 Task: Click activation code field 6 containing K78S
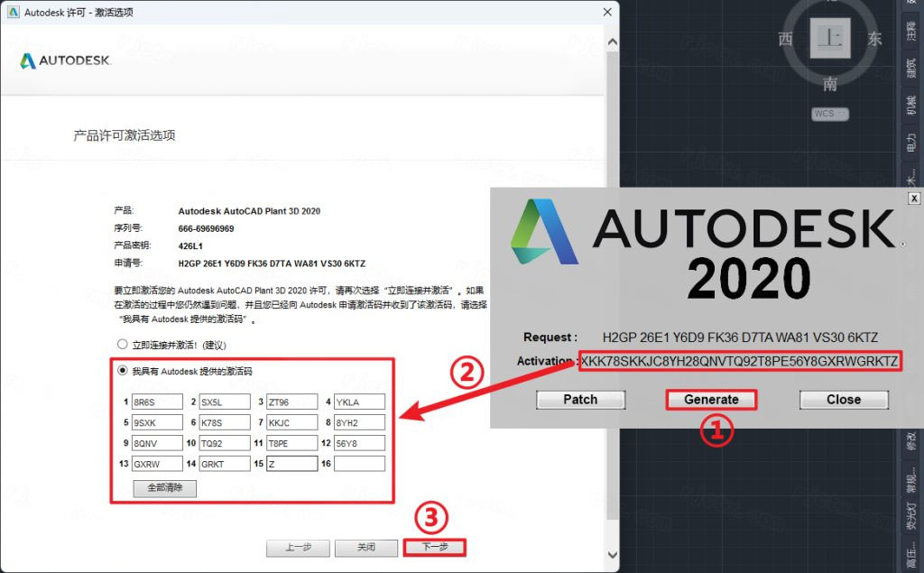click(225, 422)
